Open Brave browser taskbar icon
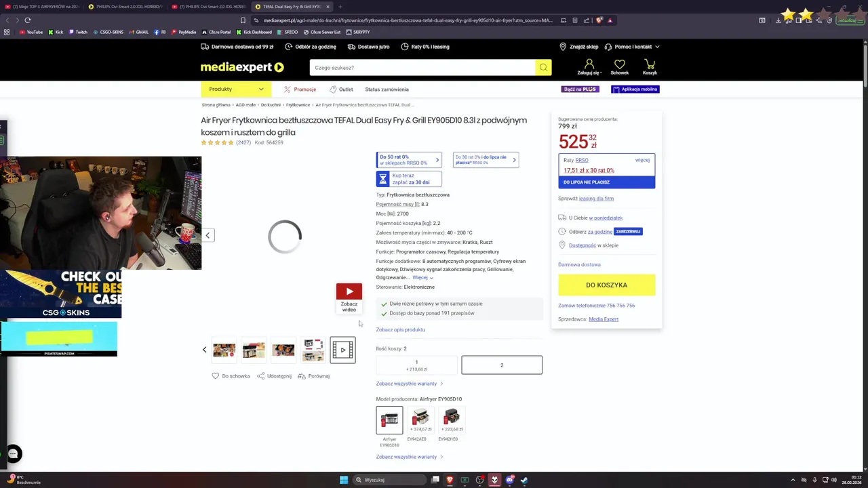The height and width of the screenshot is (488, 868). pyautogui.click(x=450, y=480)
